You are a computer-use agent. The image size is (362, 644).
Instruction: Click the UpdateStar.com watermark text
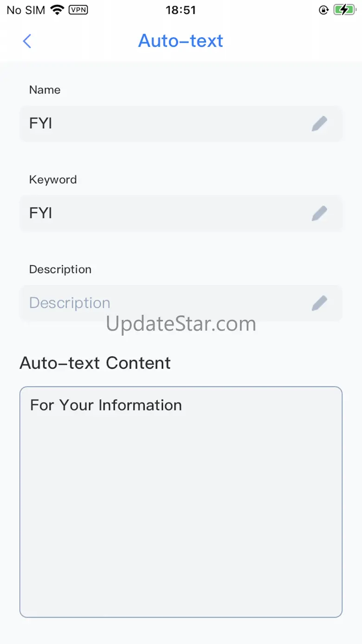181,324
